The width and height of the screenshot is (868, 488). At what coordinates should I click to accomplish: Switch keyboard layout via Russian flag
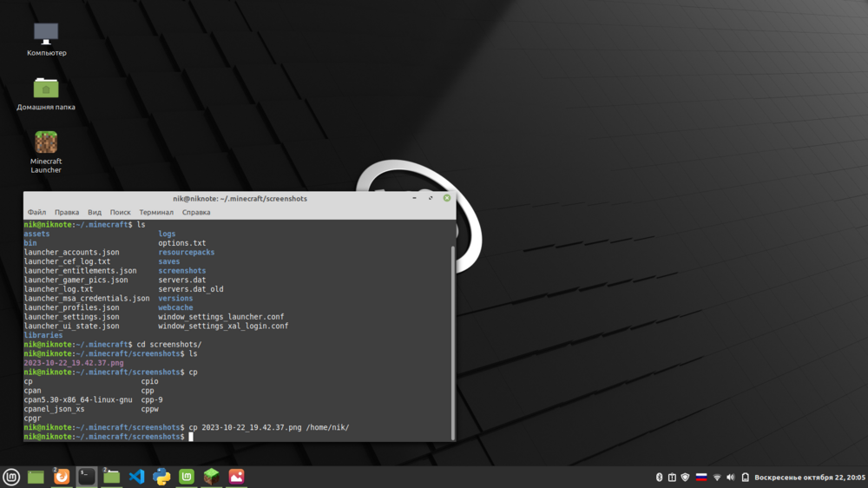(701, 477)
